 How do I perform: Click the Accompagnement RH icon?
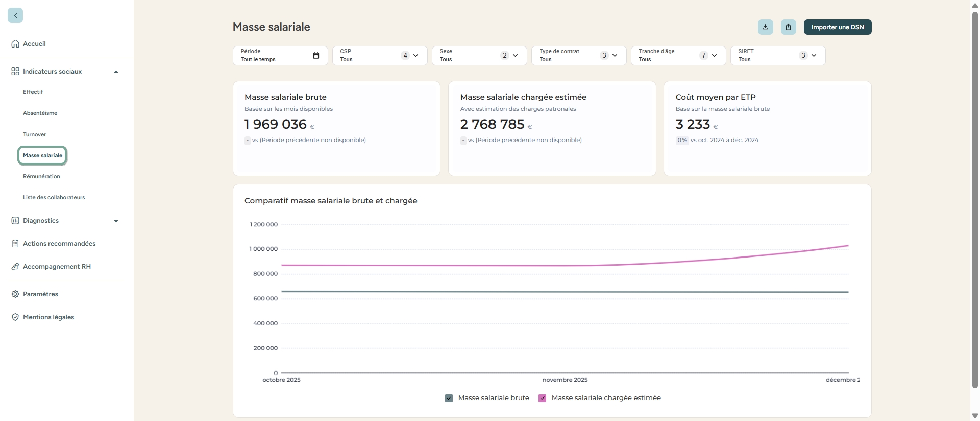click(x=15, y=267)
